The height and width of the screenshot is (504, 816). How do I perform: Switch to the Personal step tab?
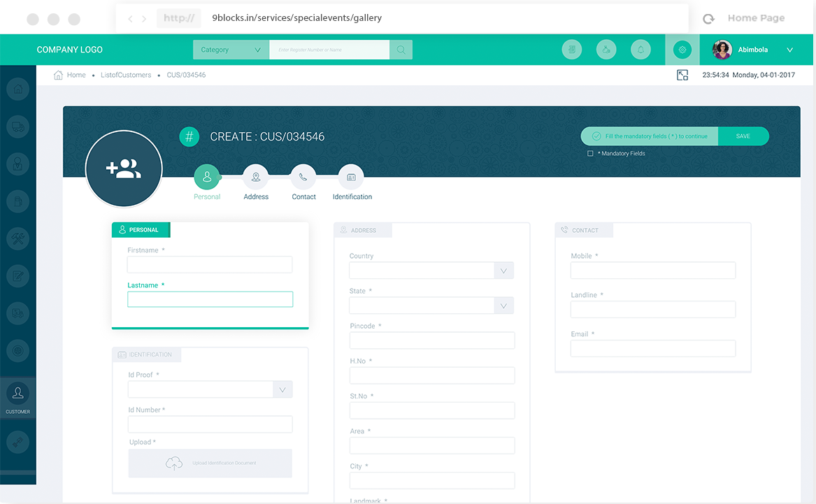point(206,182)
